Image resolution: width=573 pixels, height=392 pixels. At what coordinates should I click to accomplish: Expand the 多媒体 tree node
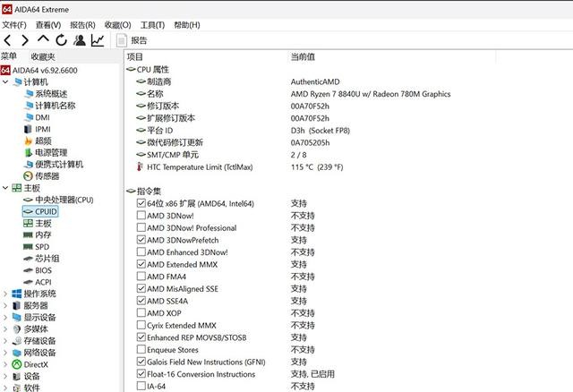tap(5, 328)
